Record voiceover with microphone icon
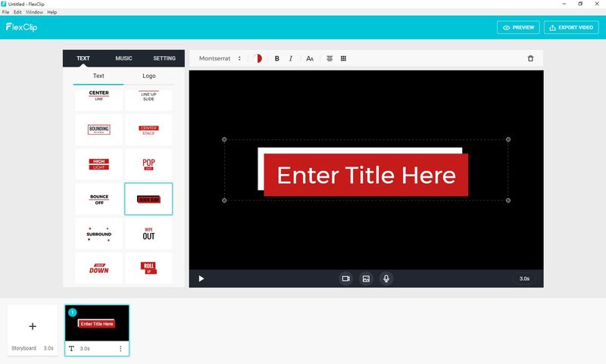 (x=386, y=278)
